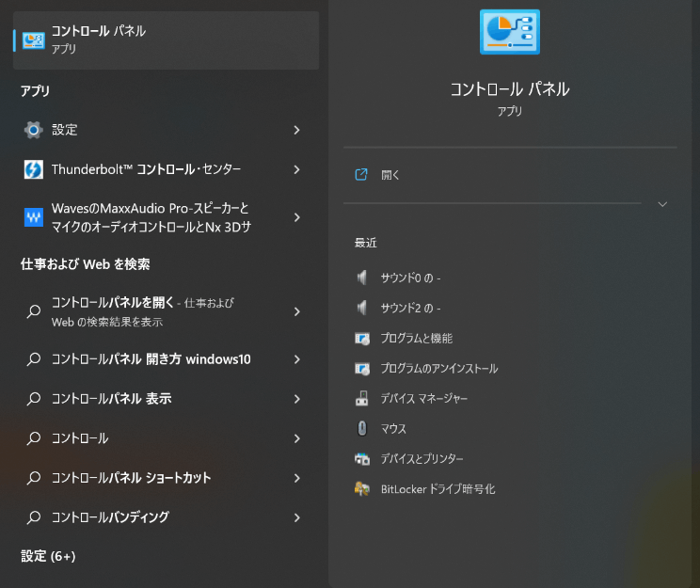Select the 設定 app result

tap(167, 130)
